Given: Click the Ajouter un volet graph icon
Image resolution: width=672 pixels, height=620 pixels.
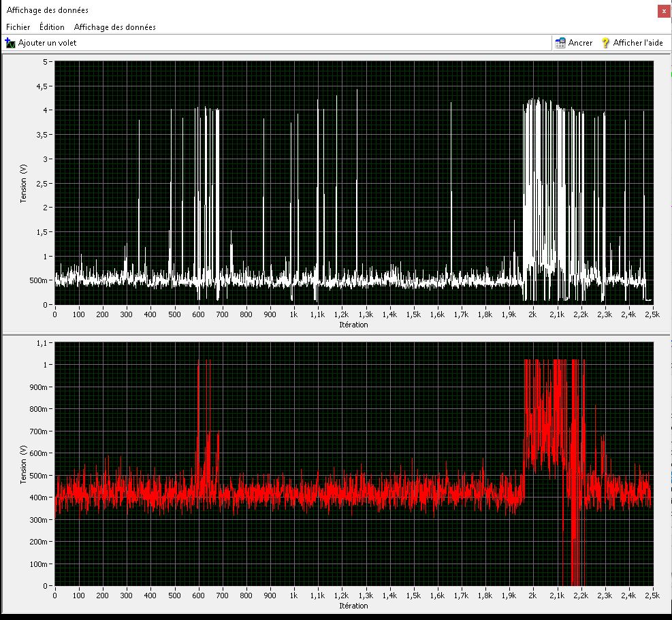Looking at the screenshot, I should coord(10,43).
